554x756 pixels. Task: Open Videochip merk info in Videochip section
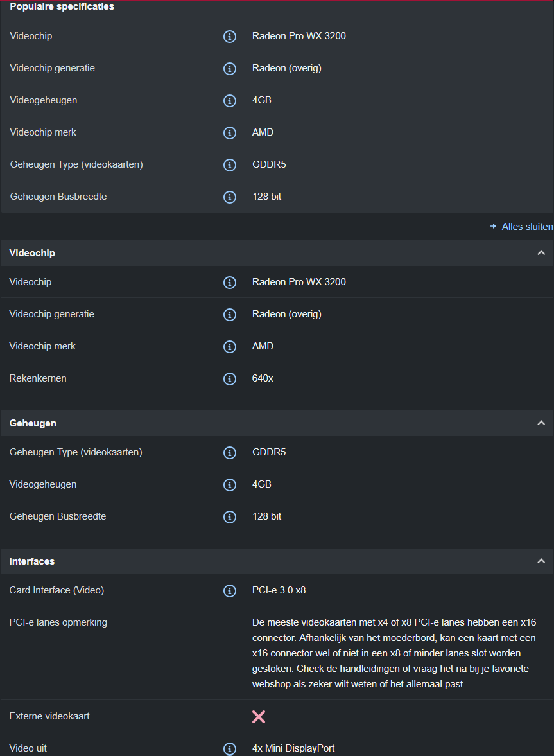(230, 347)
